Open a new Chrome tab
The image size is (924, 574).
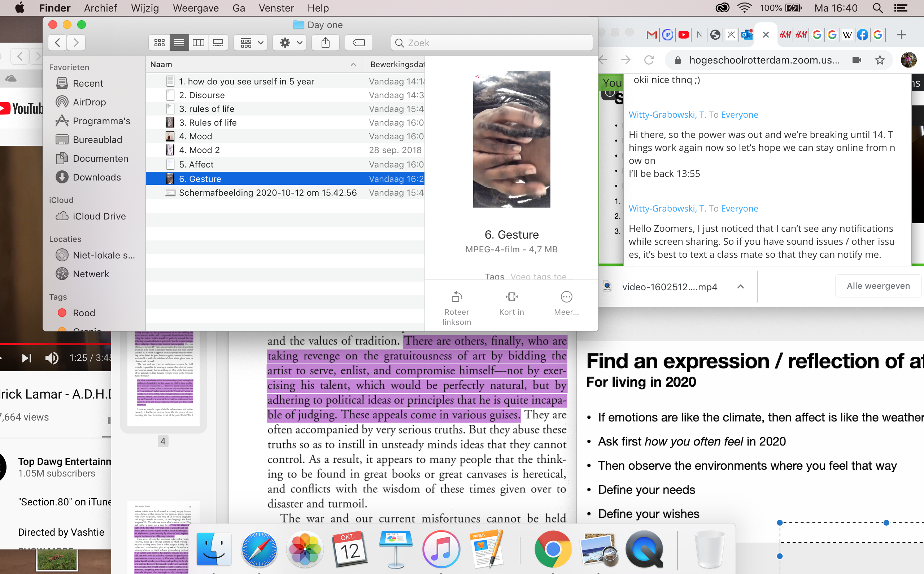point(902,35)
